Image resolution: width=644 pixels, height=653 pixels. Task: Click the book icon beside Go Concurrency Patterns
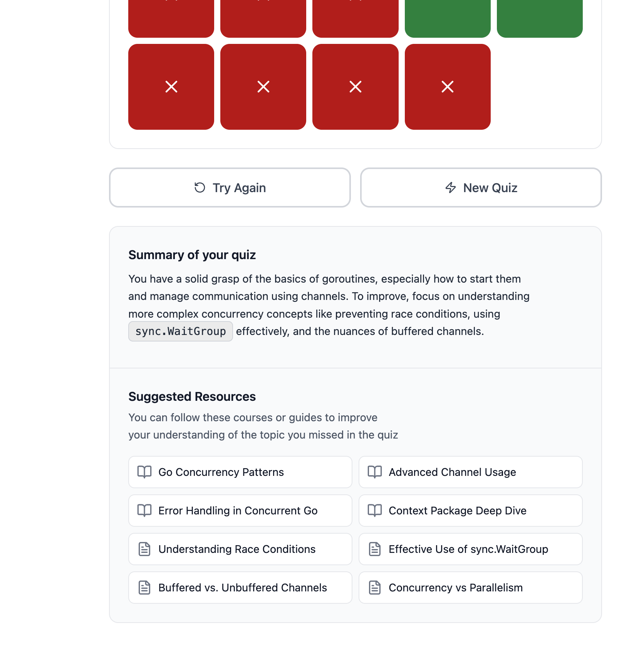point(144,472)
